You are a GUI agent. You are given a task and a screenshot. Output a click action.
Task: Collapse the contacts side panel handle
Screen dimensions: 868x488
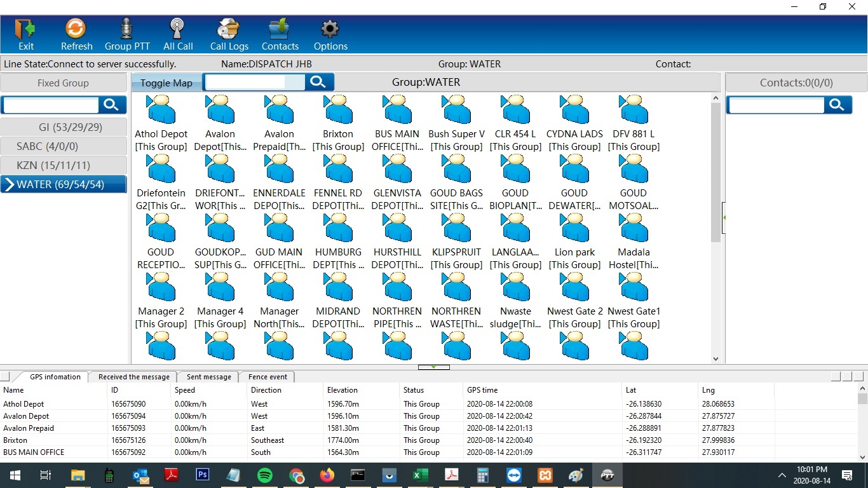tap(724, 218)
